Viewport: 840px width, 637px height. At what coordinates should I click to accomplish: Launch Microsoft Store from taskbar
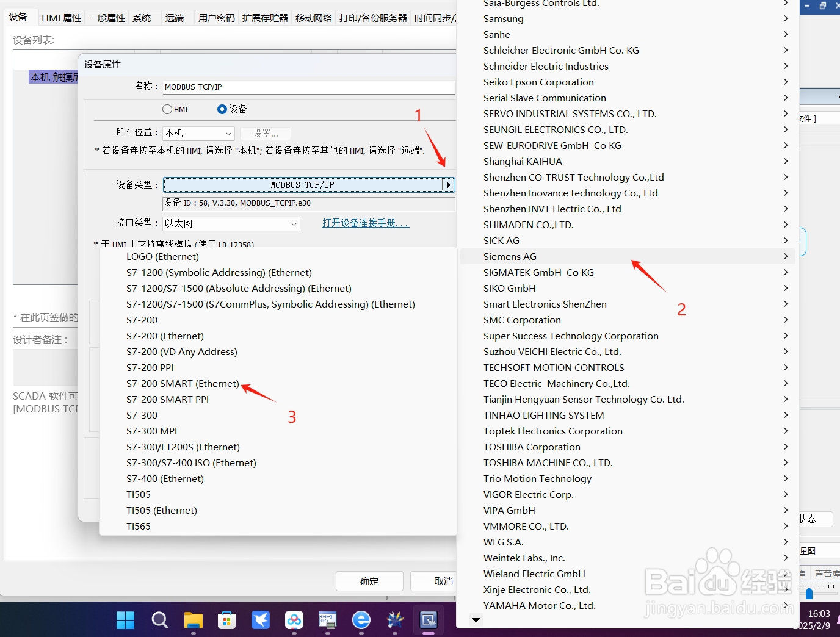(227, 620)
